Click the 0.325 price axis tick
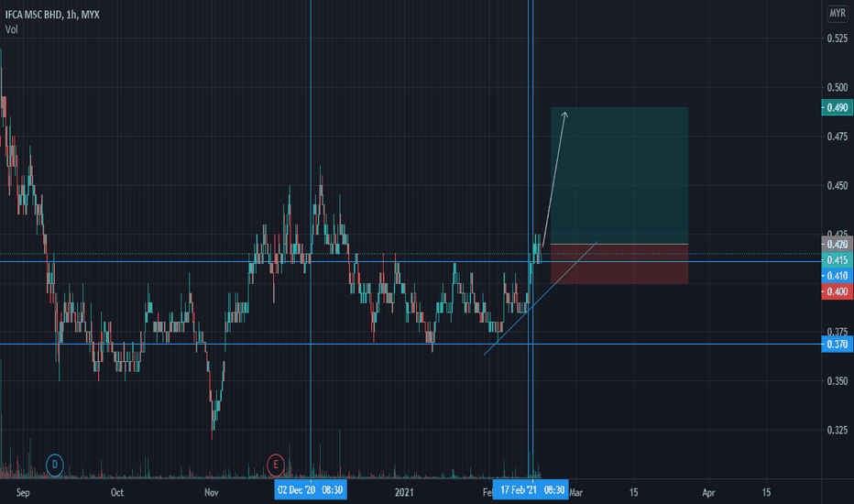This screenshot has height=504, width=854. [x=838, y=430]
